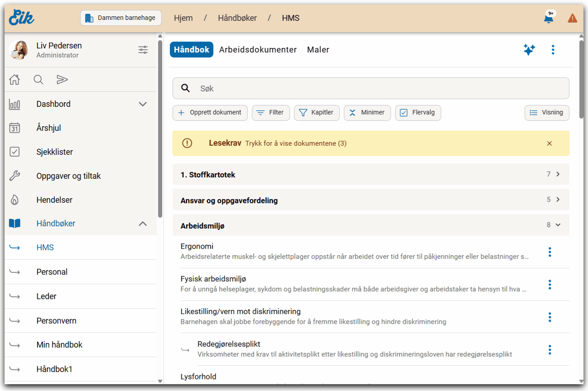Toggle Flervalg multi-select mode
This screenshot has height=391, width=588.
[x=418, y=113]
